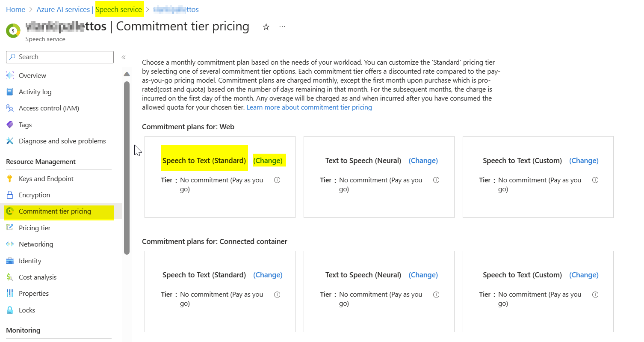644x342 pixels.
Task: Open Overview menu item
Action: point(32,75)
